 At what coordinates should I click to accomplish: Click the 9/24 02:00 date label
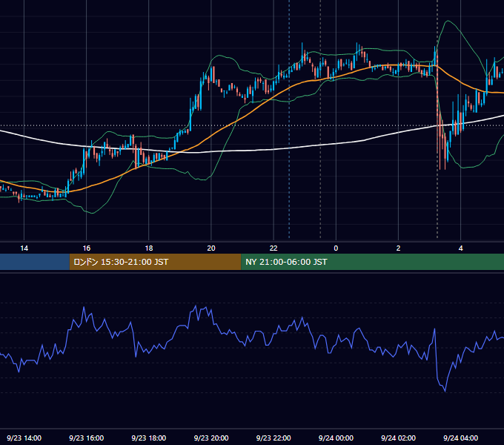tap(398, 438)
